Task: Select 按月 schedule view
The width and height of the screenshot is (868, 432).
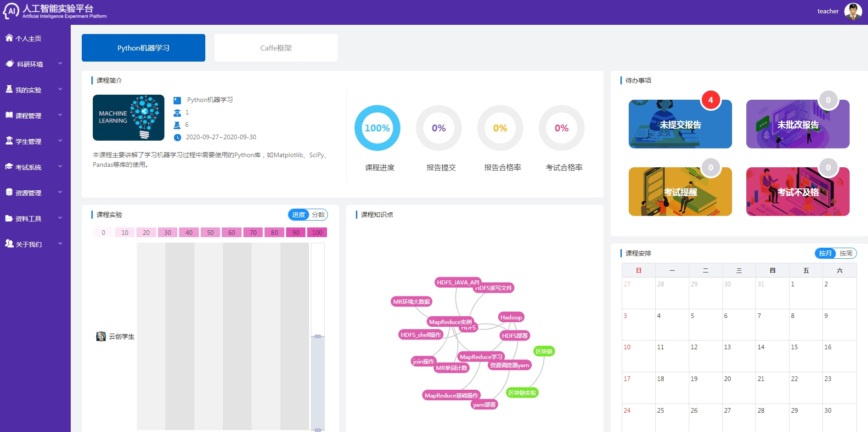Action: click(x=825, y=253)
